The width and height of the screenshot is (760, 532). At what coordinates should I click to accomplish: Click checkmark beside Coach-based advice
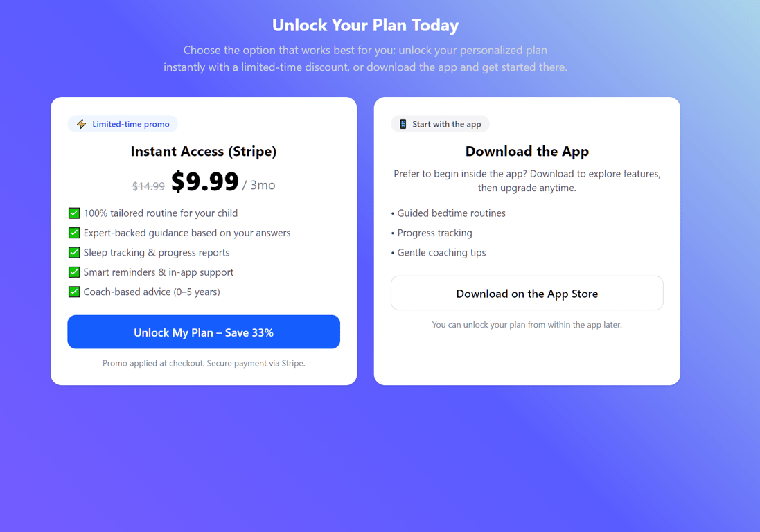74,292
